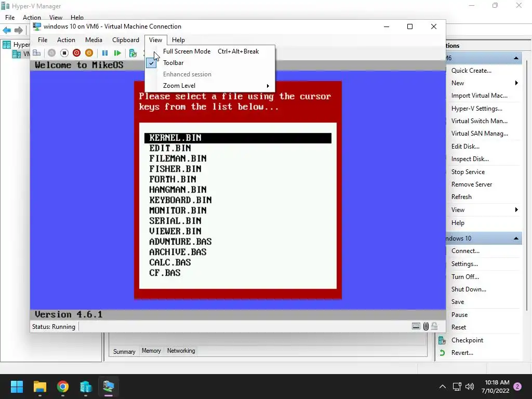This screenshot has height=399, width=532.
Task: Click the Turn Off stop-square toolbar icon
Action: click(64, 53)
